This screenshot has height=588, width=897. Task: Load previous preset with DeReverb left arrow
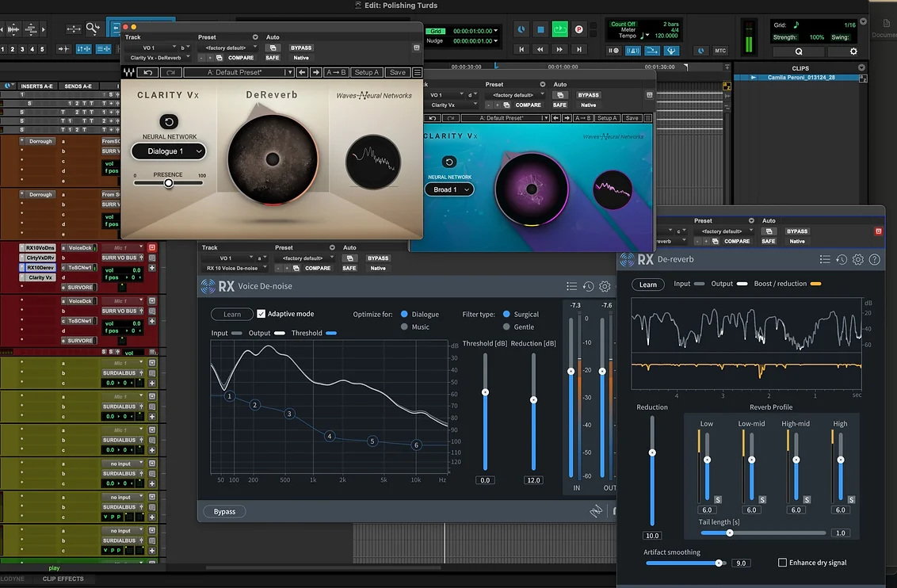tap(303, 73)
